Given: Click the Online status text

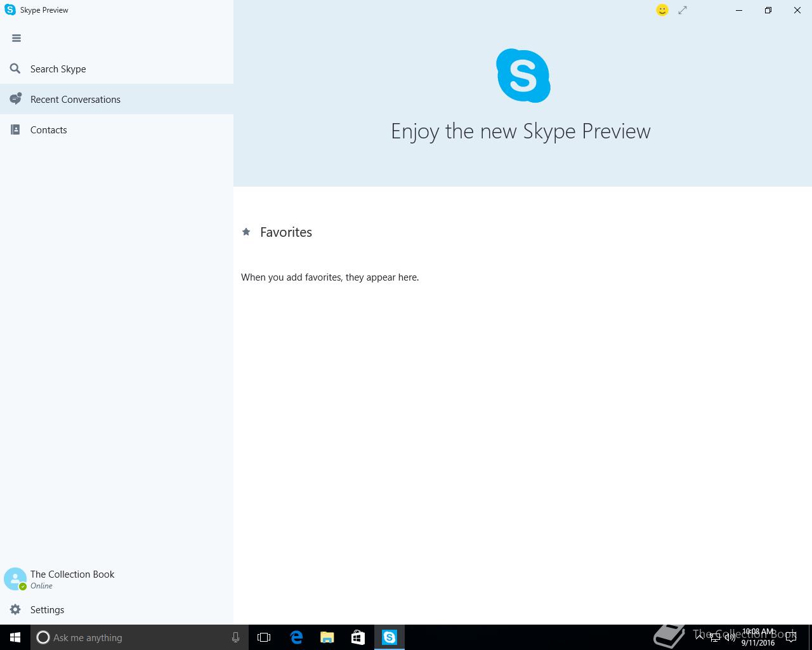Looking at the screenshot, I should pos(41,586).
